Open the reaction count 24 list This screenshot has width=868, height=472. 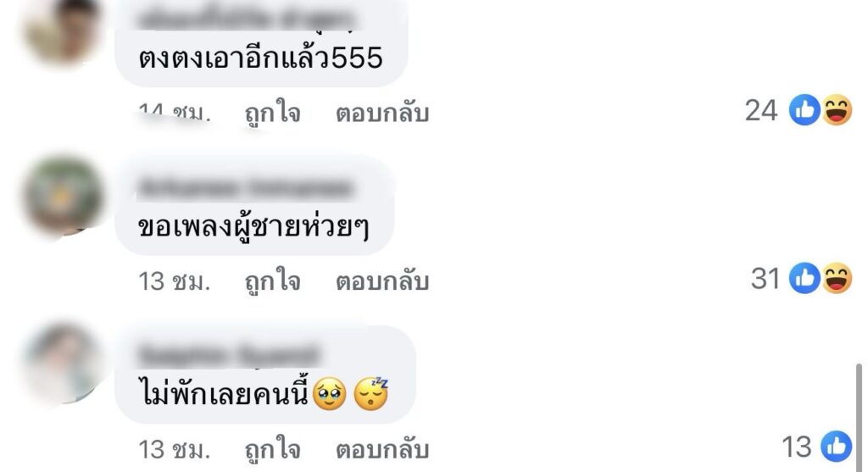click(x=761, y=110)
